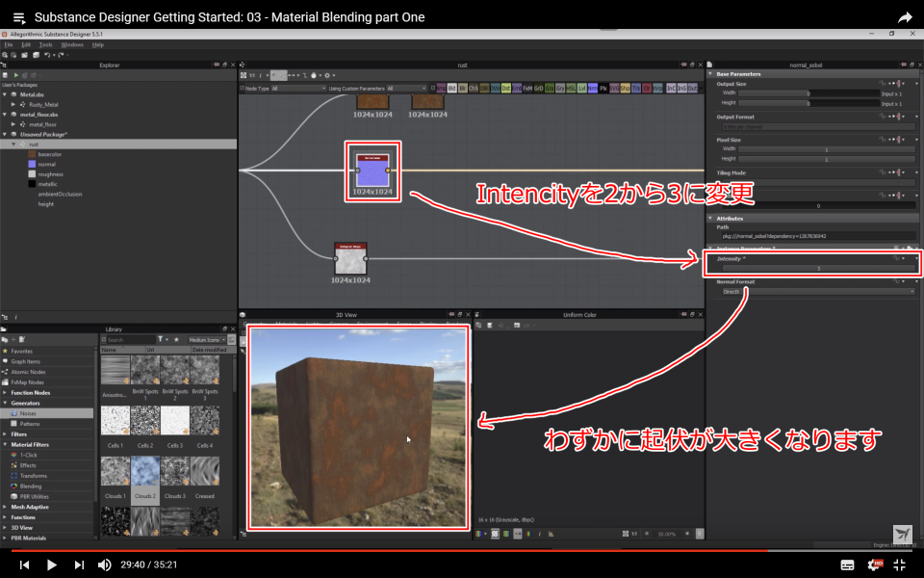This screenshot has width=924, height=578.
Task: Insert a Levels node with Lvl button
Action: (x=582, y=88)
